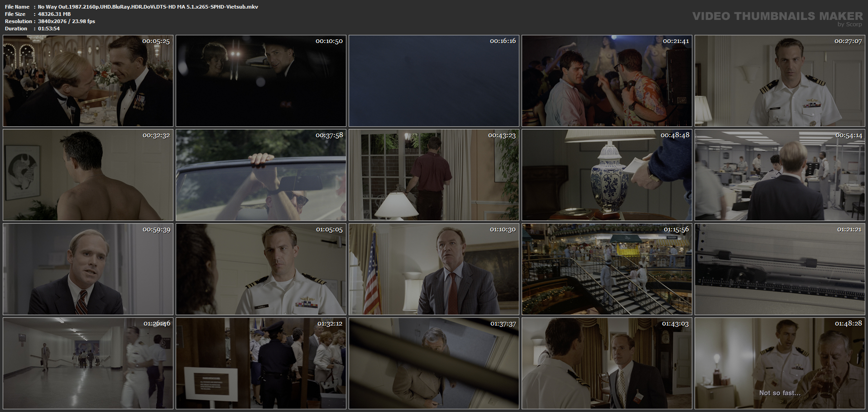The height and width of the screenshot is (412, 868).
Task: Select the thumbnail at 01:43:03
Action: (607, 364)
